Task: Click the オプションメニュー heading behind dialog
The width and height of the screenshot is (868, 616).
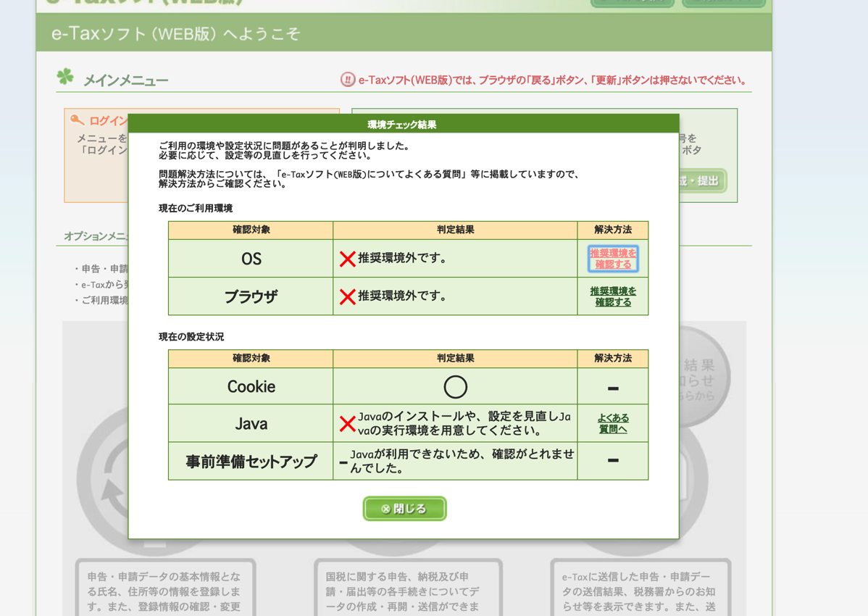Action: point(96,236)
